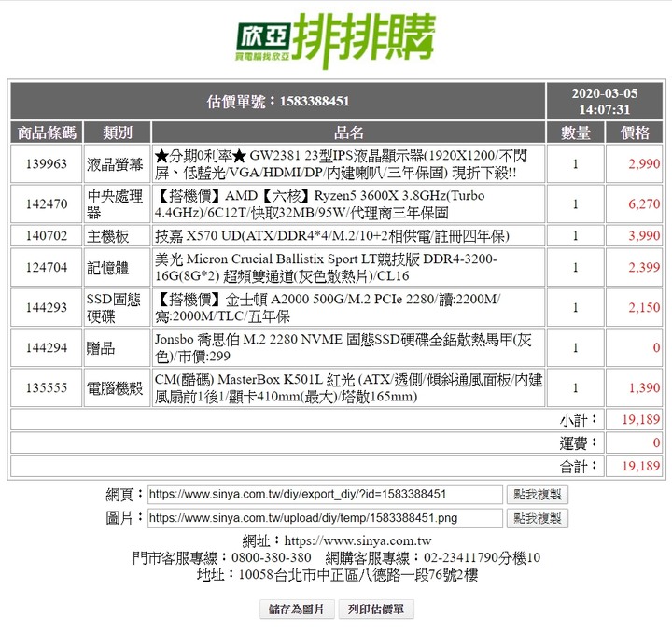Viewport: 672px width, 631px height.
Task: Click product code 144294
Action: (47, 347)
